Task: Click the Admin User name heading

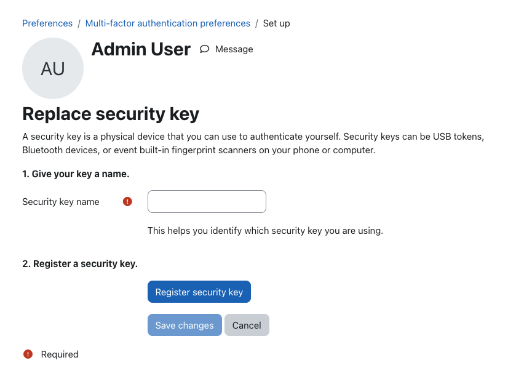Action: pyautogui.click(x=141, y=49)
